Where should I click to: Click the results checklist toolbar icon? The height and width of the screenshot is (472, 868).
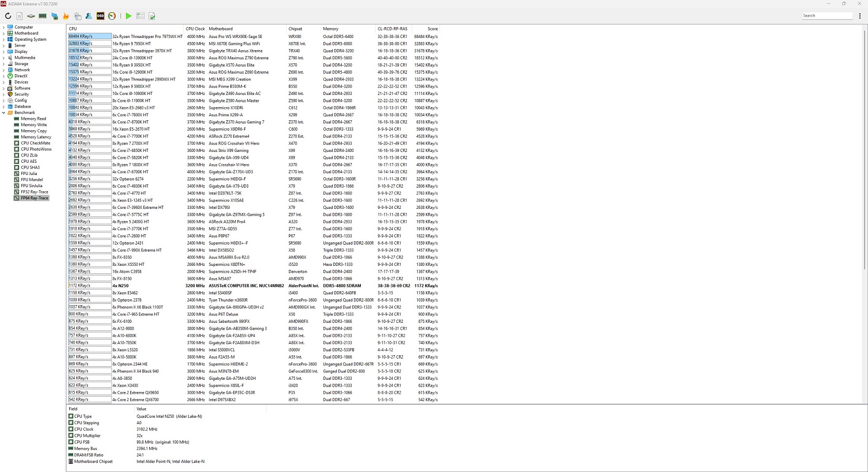pyautogui.click(x=140, y=16)
